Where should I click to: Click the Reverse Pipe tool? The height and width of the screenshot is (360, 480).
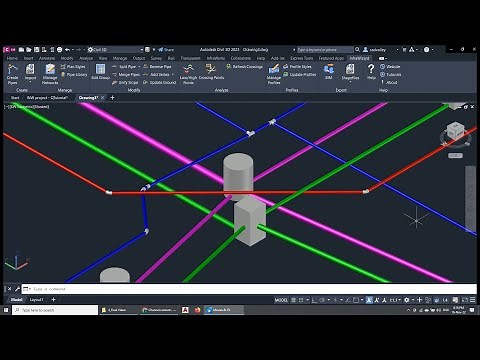157,67
